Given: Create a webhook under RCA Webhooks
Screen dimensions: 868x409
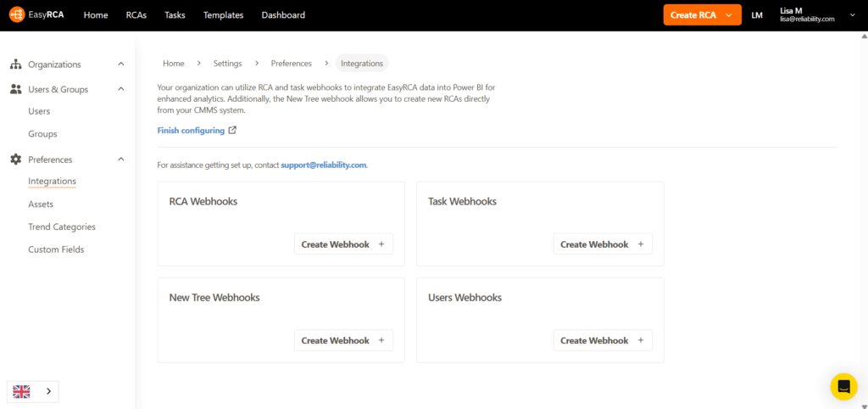Looking at the screenshot, I should 342,244.
